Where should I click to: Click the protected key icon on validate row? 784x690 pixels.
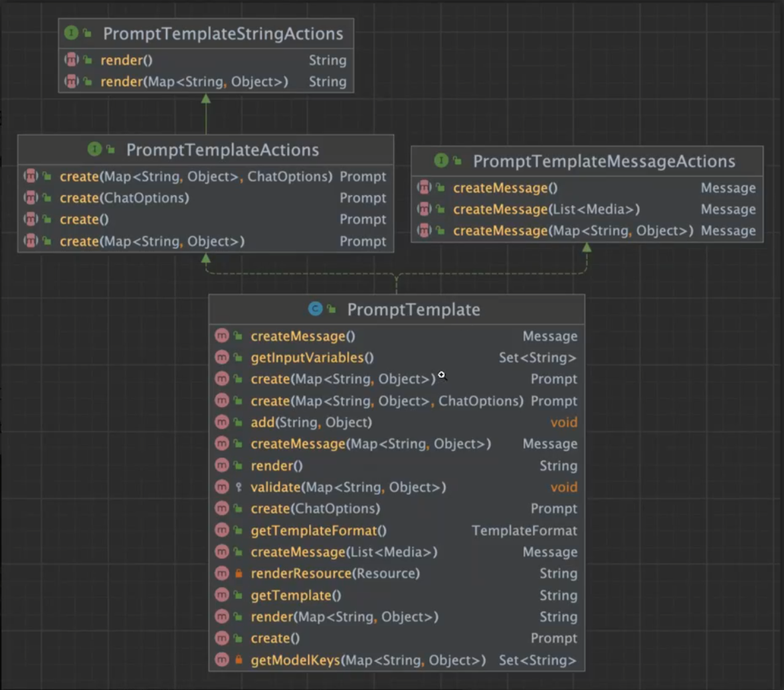[239, 487]
